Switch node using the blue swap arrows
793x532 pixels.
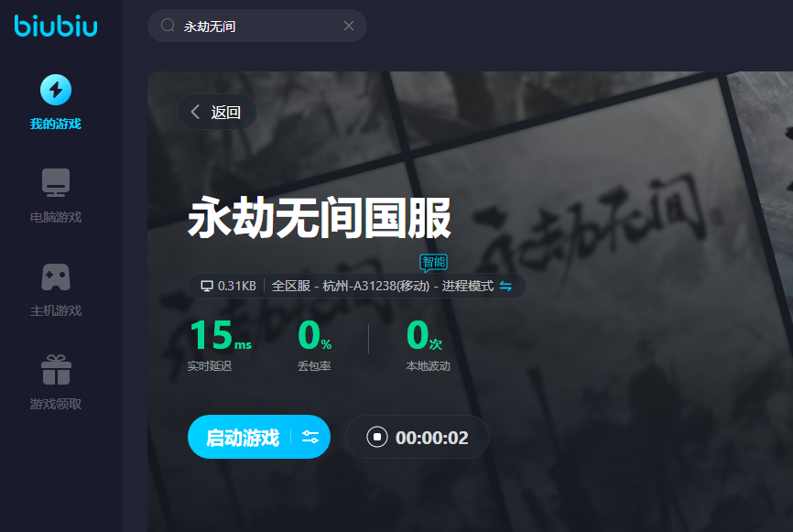(x=505, y=286)
